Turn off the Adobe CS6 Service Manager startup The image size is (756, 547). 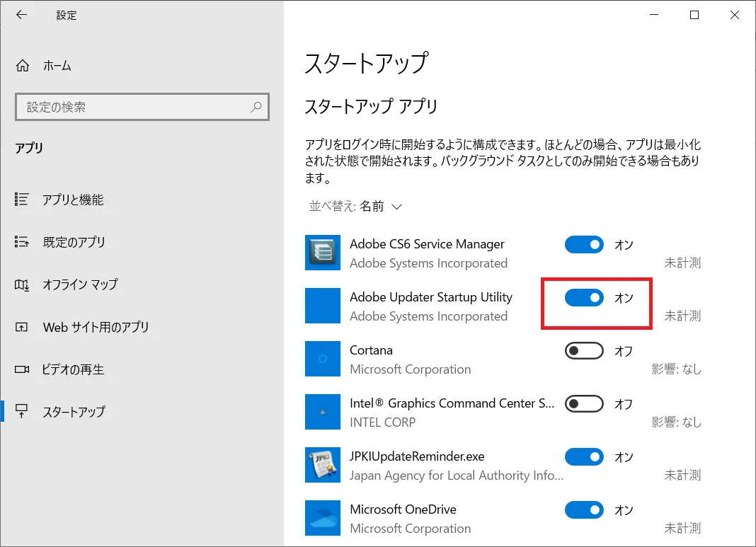pos(584,244)
